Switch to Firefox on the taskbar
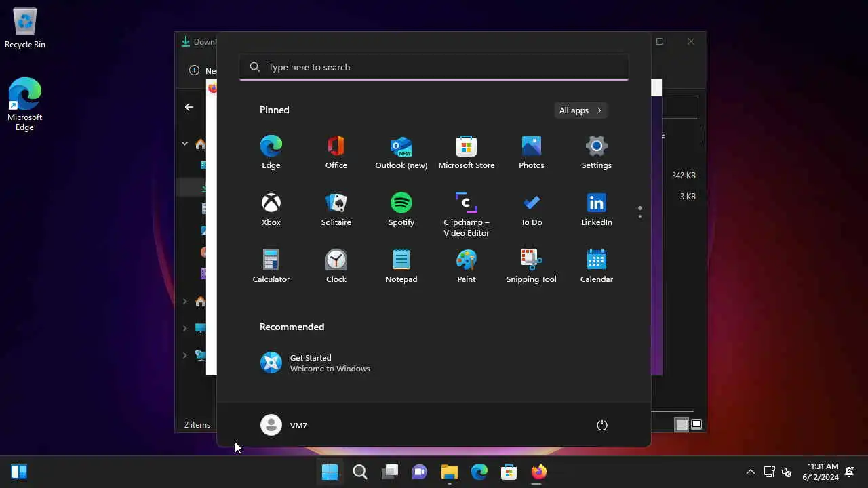 pyautogui.click(x=539, y=472)
